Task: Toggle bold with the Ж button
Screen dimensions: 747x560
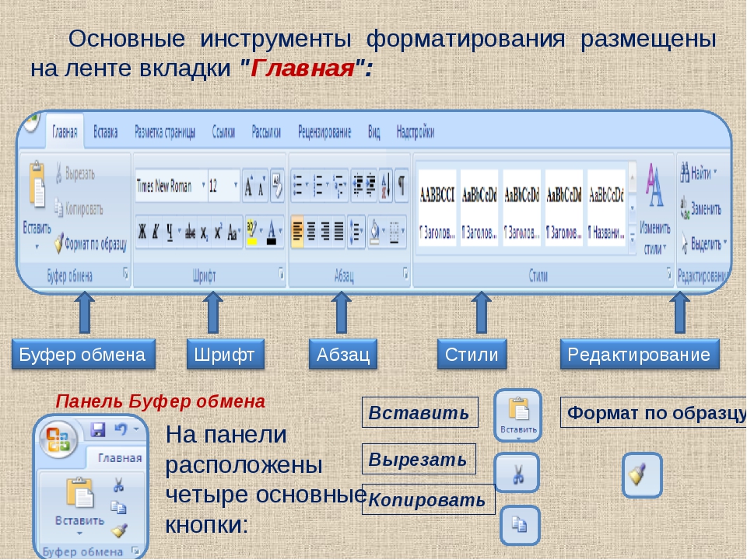Action: tap(142, 232)
